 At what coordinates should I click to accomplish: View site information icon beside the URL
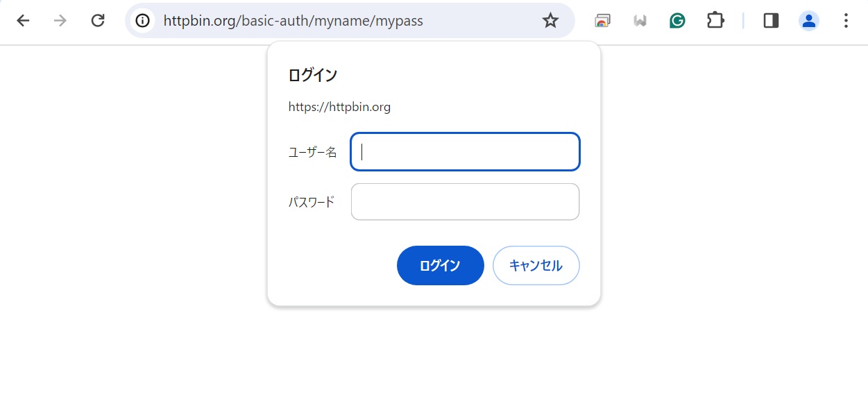tap(142, 21)
